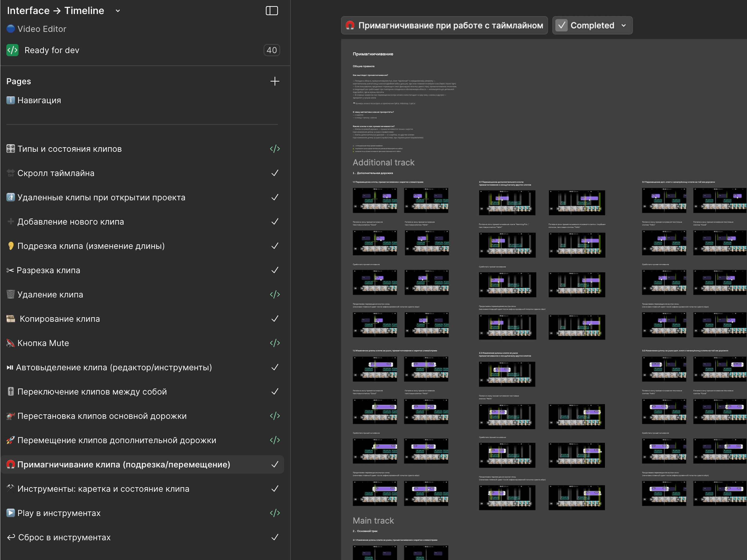The width and height of the screenshot is (747, 560).
Task: Click dev-ready icon next to Кнопка Mute
Action: pyautogui.click(x=275, y=343)
